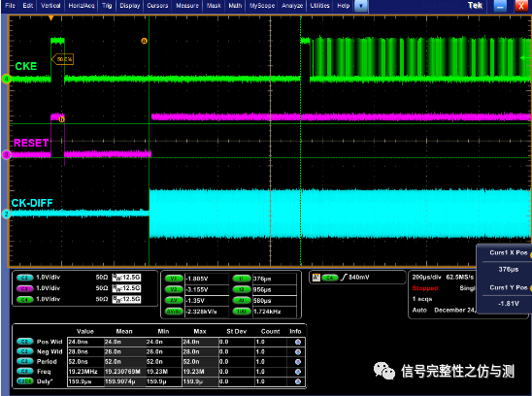Click the rising edge trigger slope icon
The image size is (532, 396).
(x=344, y=278)
